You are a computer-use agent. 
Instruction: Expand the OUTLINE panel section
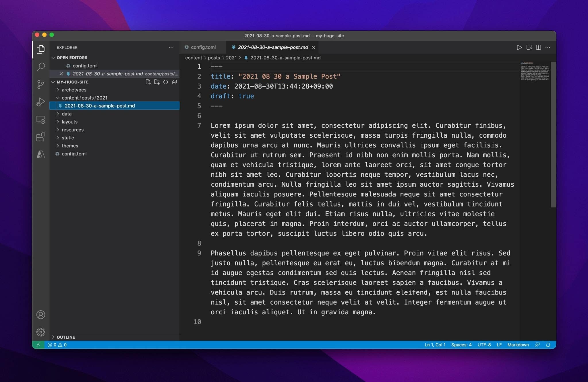[66, 337]
